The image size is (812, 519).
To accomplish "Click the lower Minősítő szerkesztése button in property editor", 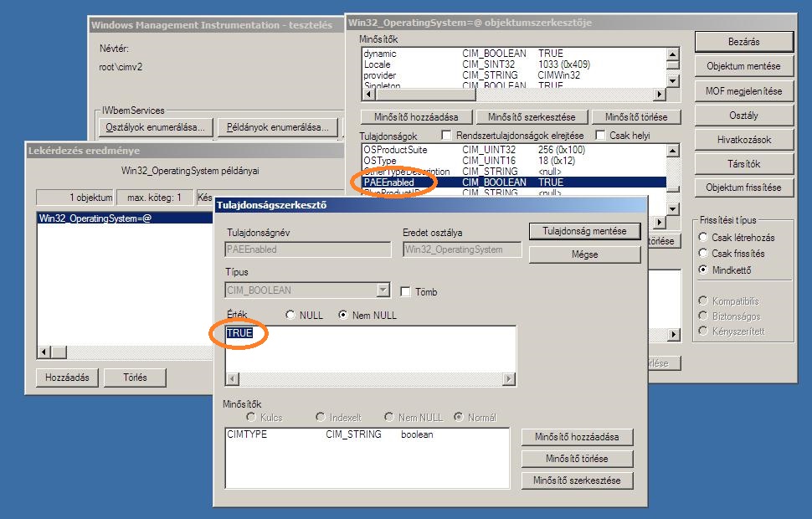I will click(x=577, y=480).
